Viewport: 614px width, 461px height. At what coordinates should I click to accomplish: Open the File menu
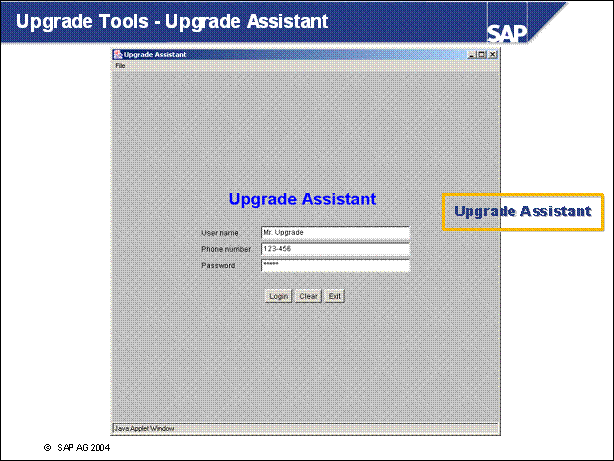pos(120,65)
